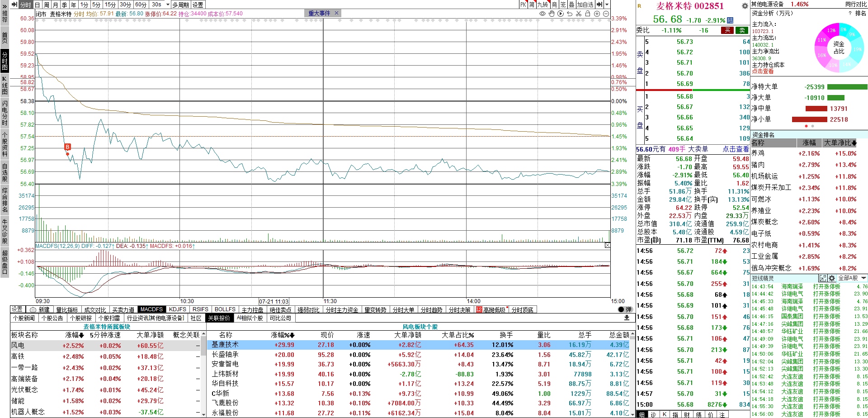Viewport: 868px width, 418px height.
Task: Click the 资金占比 donut chart
Action: point(839,47)
